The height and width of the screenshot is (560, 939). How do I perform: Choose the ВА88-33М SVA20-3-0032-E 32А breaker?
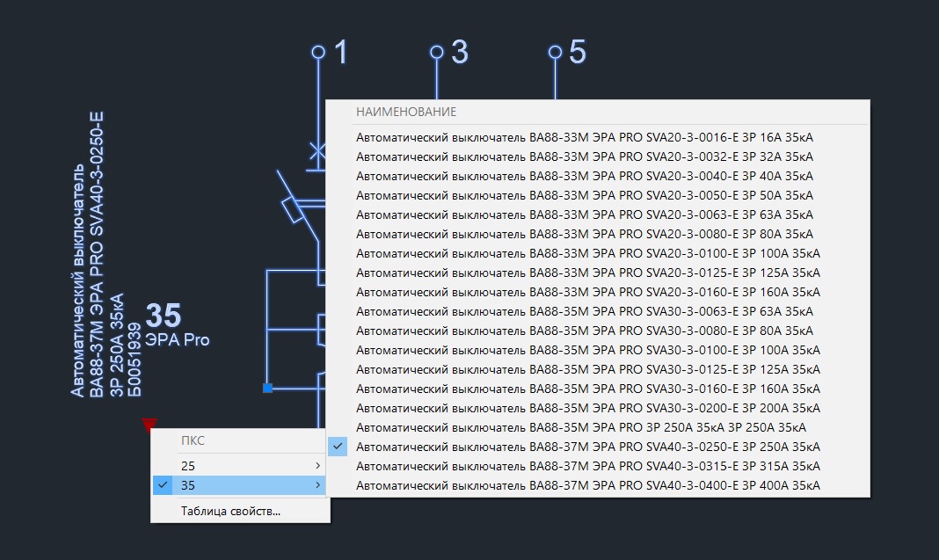598,156
